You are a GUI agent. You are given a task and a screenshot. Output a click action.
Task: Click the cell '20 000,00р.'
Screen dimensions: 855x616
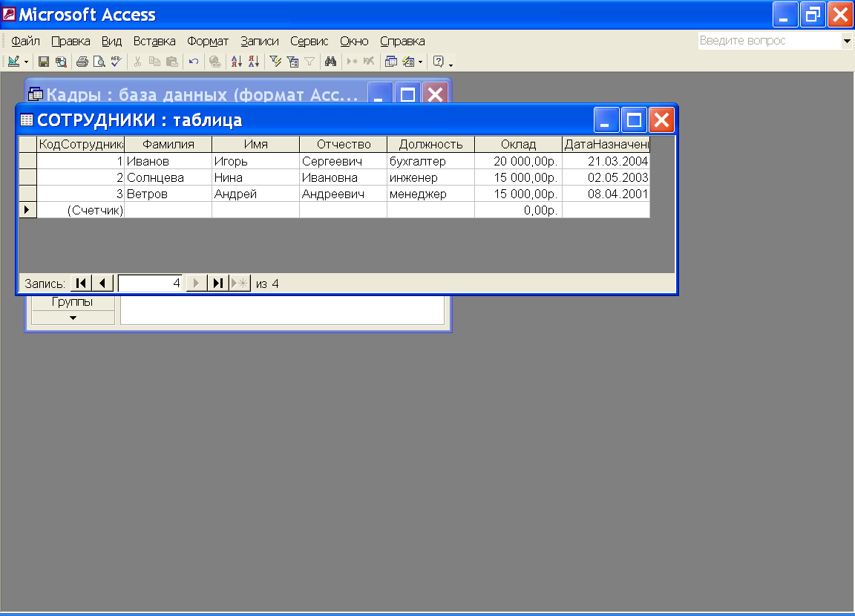click(x=518, y=161)
